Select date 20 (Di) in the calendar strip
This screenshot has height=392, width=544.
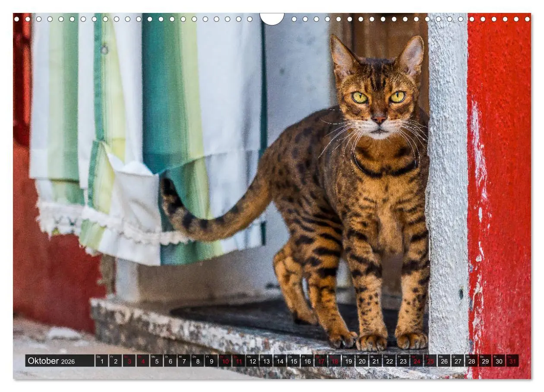tap(362, 361)
